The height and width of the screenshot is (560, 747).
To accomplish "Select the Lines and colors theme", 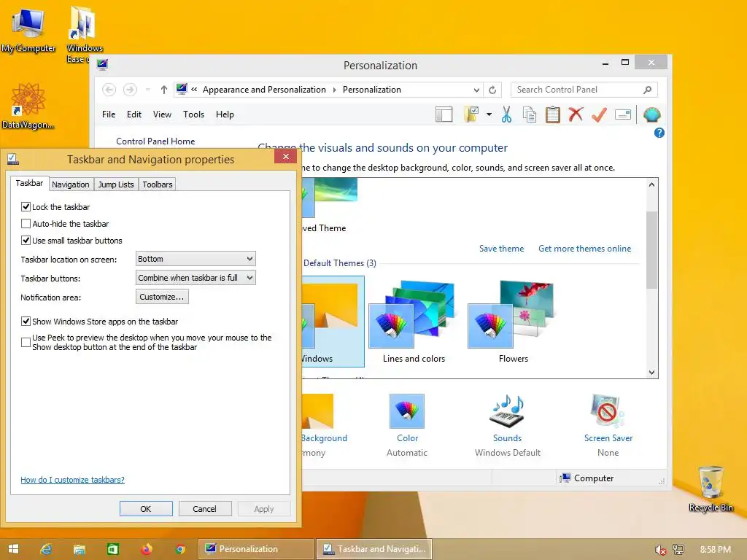I will coord(414,322).
